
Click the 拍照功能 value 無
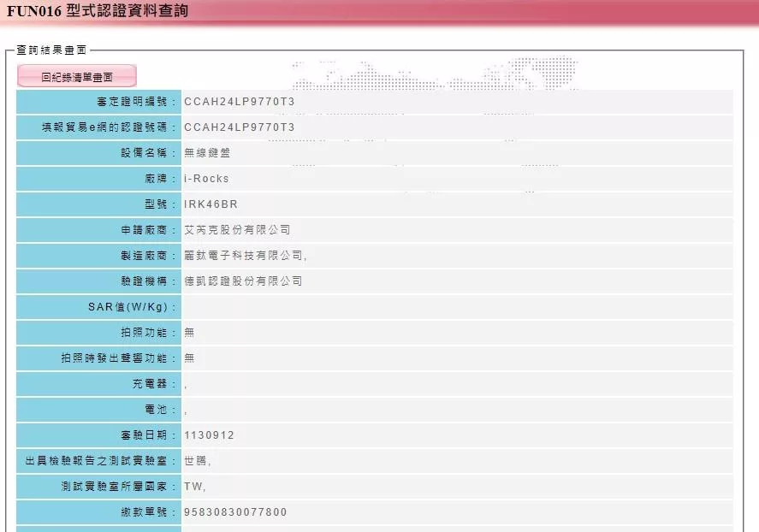pyautogui.click(x=189, y=333)
